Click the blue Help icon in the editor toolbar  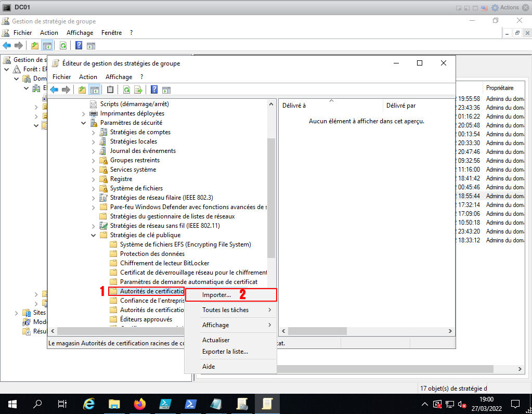[154, 89]
